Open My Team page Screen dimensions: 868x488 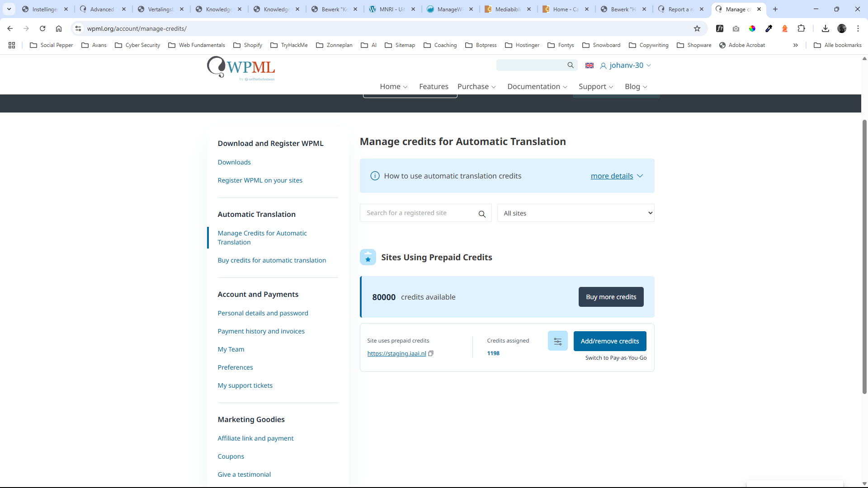click(231, 349)
